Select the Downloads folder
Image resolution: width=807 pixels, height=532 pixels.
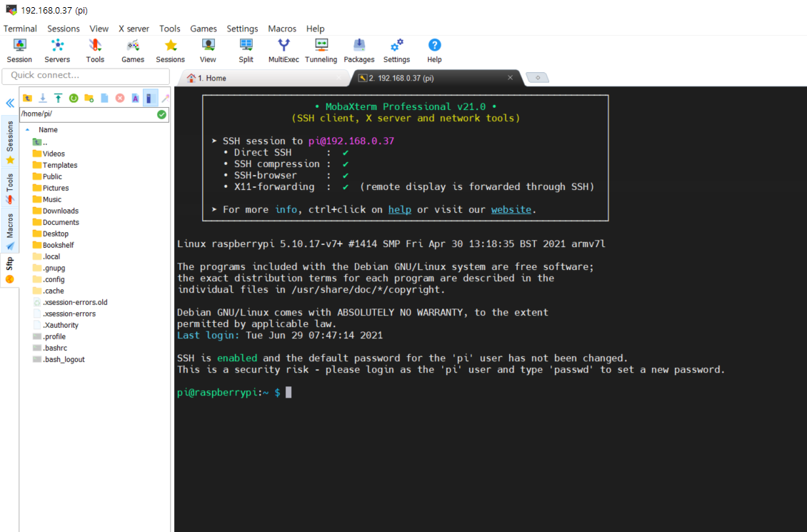55,211
